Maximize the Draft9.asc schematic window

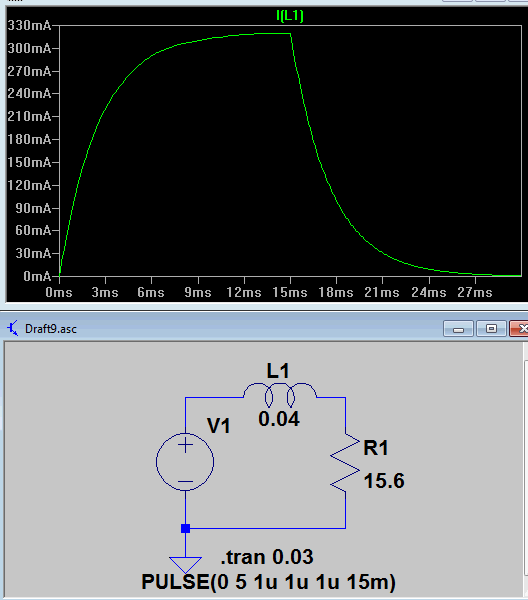tap(491, 329)
